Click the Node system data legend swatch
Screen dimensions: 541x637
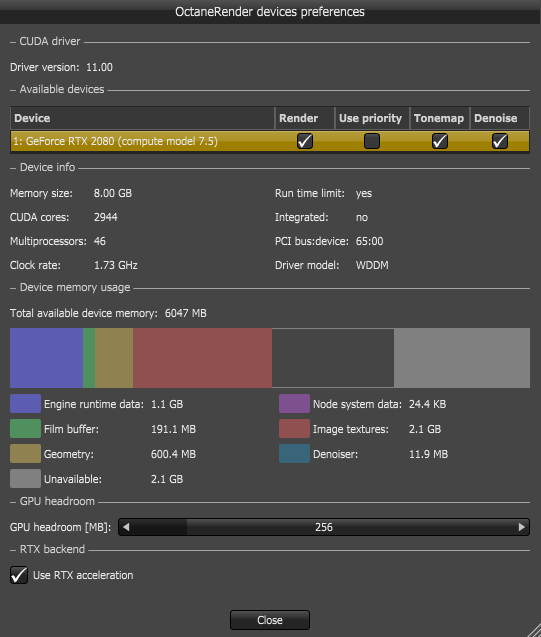pyautogui.click(x=294, y=404)
